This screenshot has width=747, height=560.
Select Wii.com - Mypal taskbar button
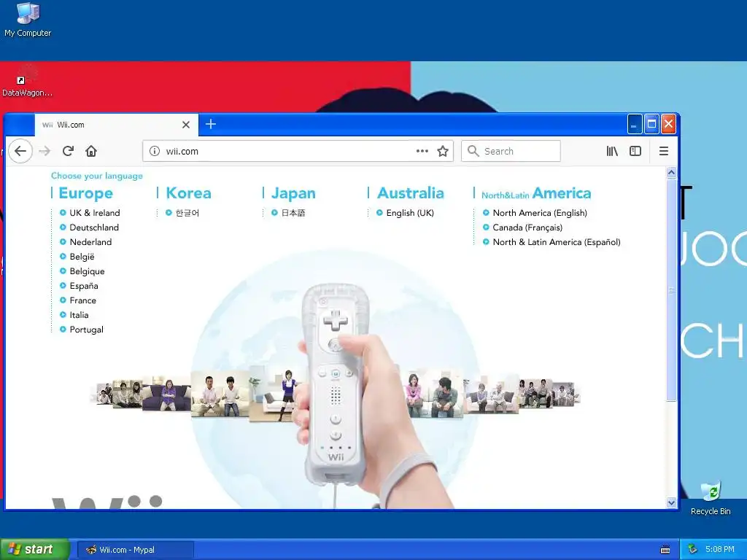coord(135,550)
